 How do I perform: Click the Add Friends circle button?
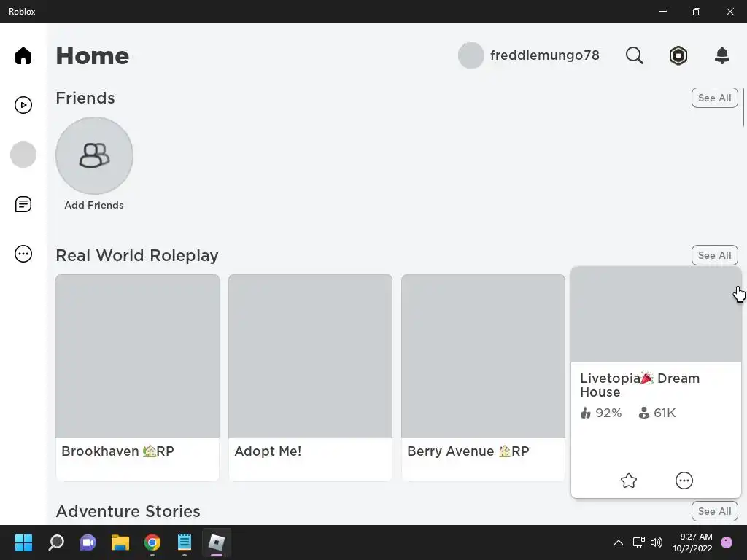pyautogui.click(x=94, y=156)
